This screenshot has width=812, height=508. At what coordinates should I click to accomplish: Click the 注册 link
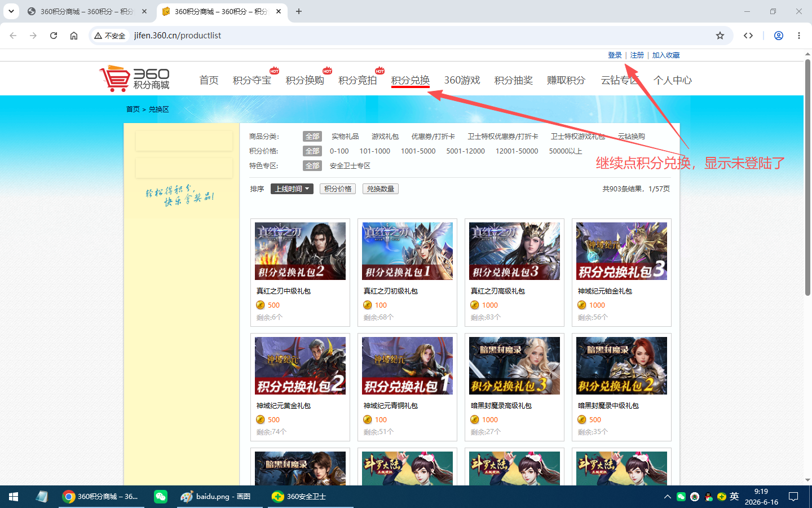(637, 55)
